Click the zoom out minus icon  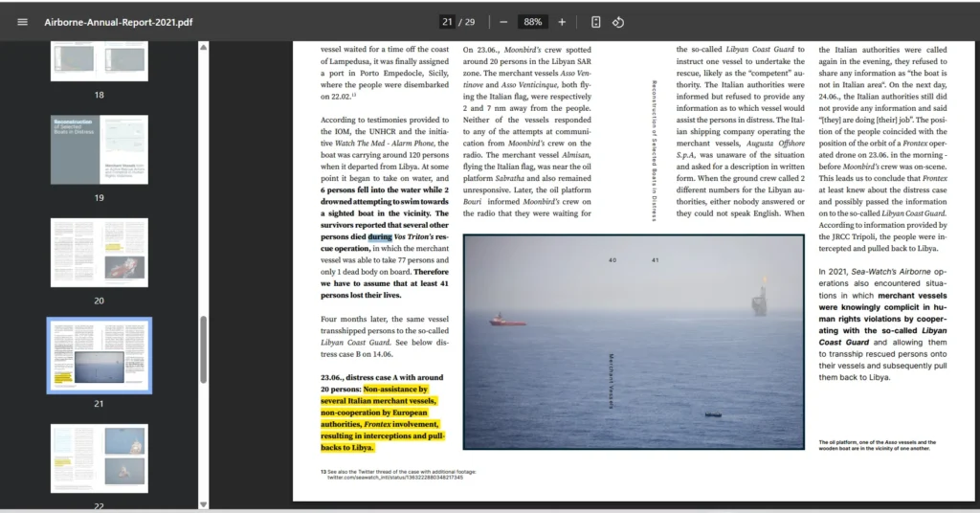tap(503, 22)
